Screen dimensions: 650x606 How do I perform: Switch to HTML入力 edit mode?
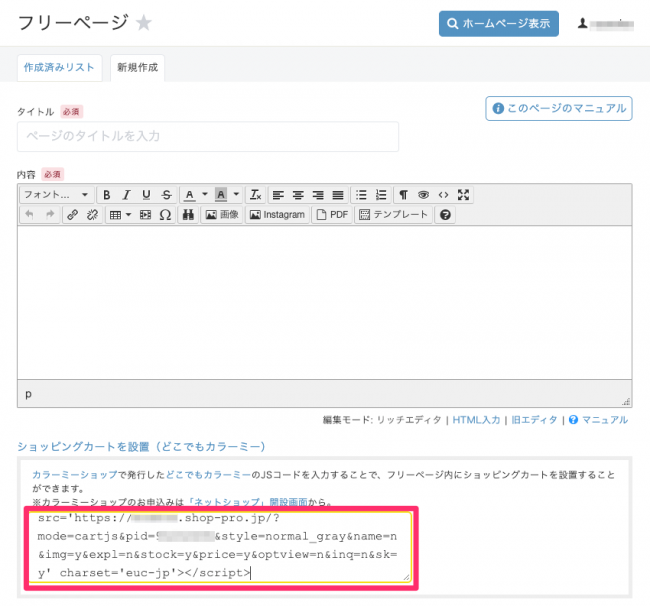[x=476, y=420]
